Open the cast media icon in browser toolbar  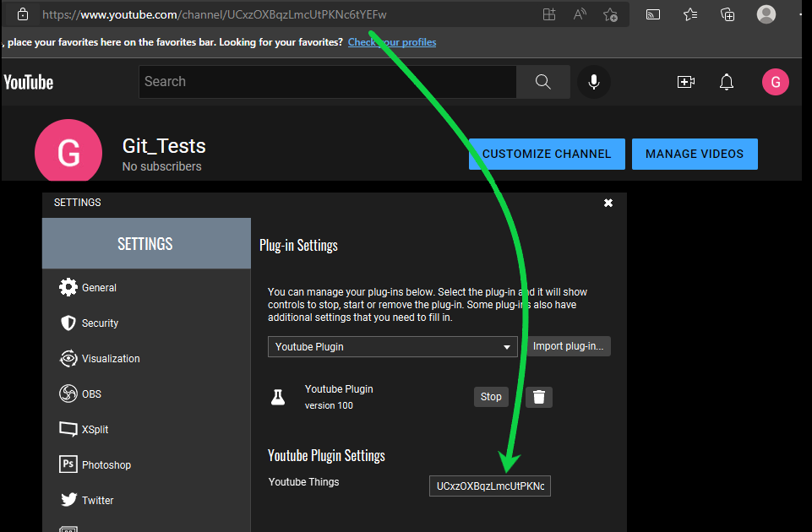(653, 14)
